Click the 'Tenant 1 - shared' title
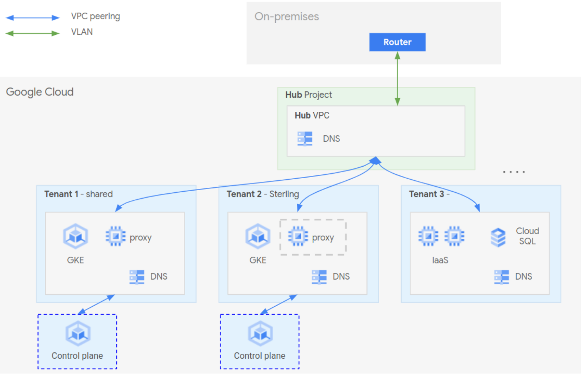This screenshot has width=588, height=375. pyautogui.click(x=79, y=194)
